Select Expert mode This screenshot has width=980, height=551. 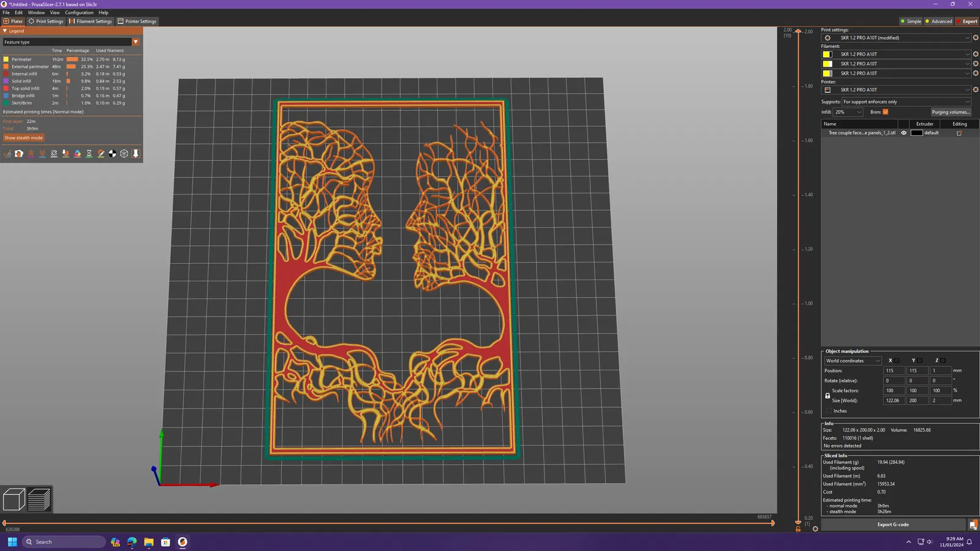click(967, 21)
